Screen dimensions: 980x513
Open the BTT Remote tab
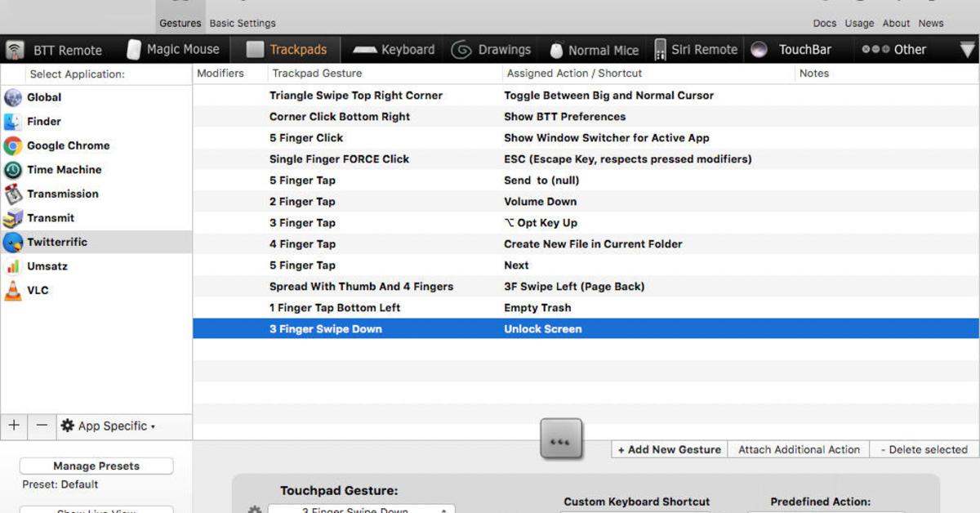56,50
